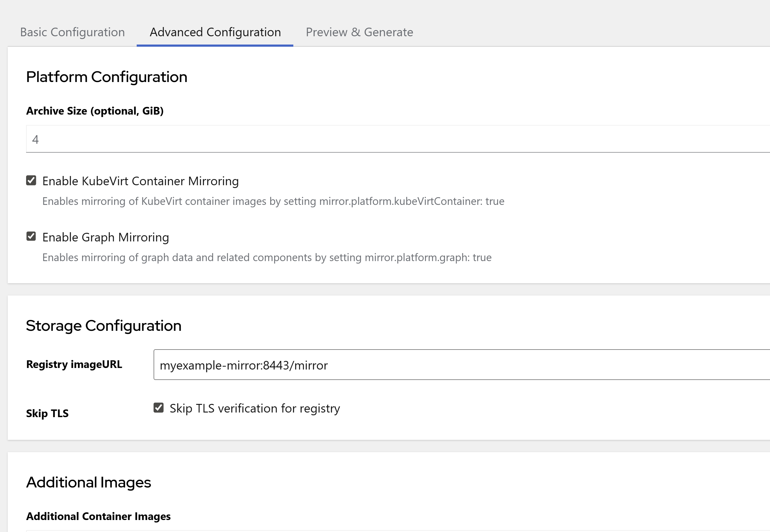Viewport: 770px width, 532px height.
Task: Uncheck Enable KubeVirt Container Mirroring
Action: [31, 181]
